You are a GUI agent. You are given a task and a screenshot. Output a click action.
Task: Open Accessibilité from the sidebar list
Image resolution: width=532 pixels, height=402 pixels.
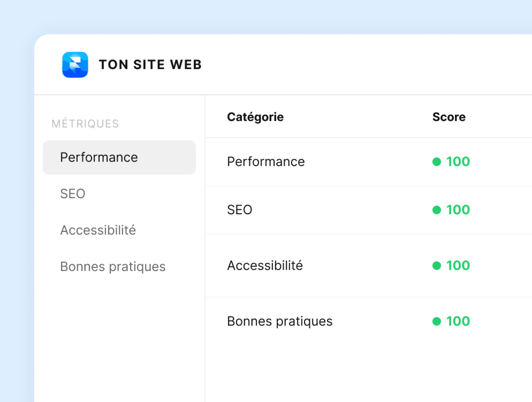point(98,230)
